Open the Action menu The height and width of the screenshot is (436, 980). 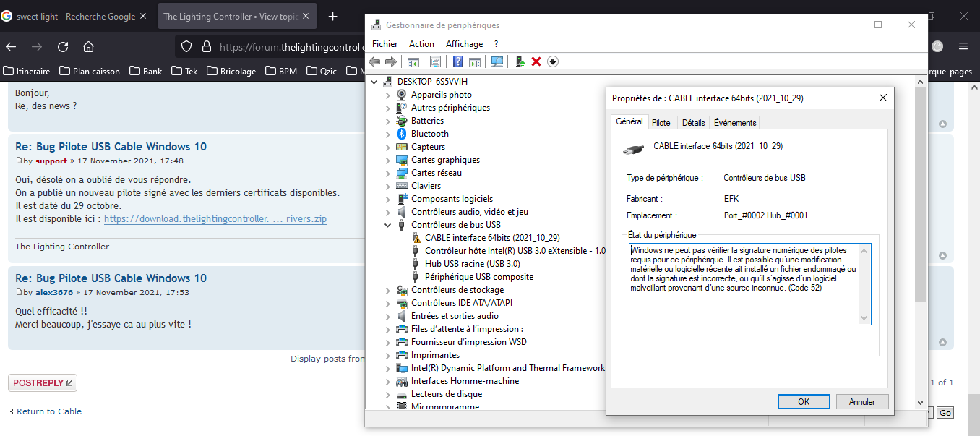(x=422, y=44)
